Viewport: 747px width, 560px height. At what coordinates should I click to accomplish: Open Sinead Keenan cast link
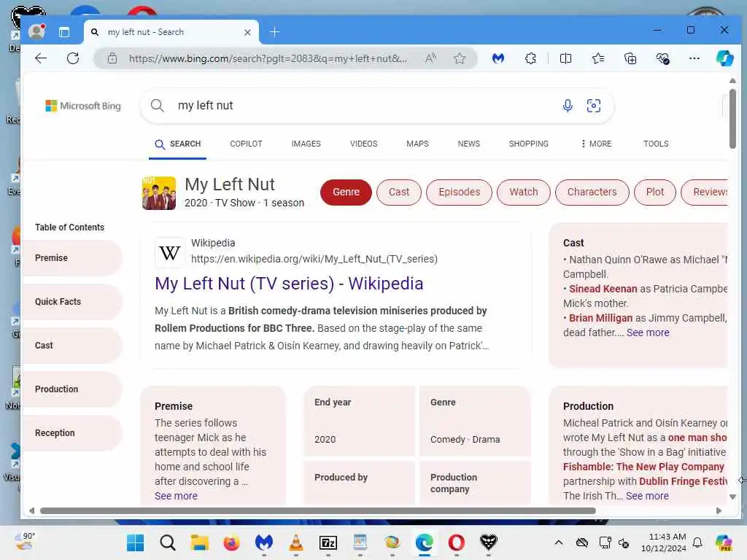pyautogui.click(x=603, y=289)
